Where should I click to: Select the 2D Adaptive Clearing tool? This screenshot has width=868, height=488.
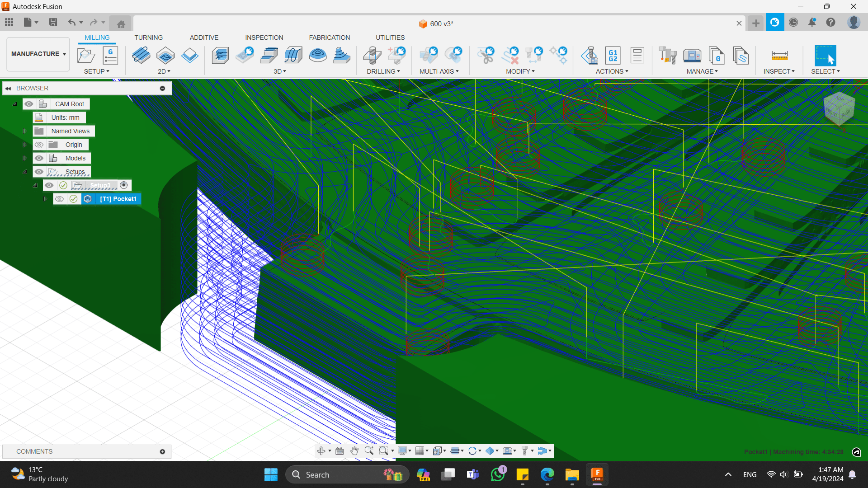141,56
